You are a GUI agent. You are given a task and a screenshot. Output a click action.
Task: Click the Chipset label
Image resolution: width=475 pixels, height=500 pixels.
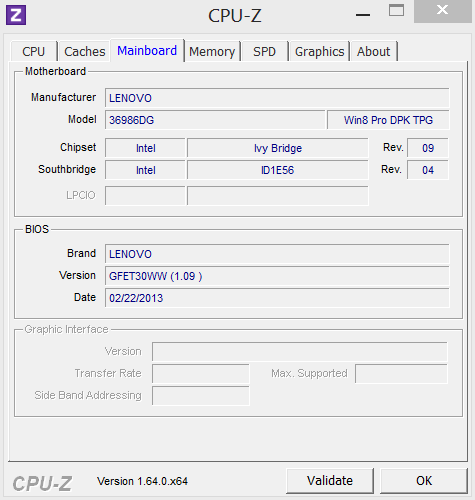[x=78, y=147]
